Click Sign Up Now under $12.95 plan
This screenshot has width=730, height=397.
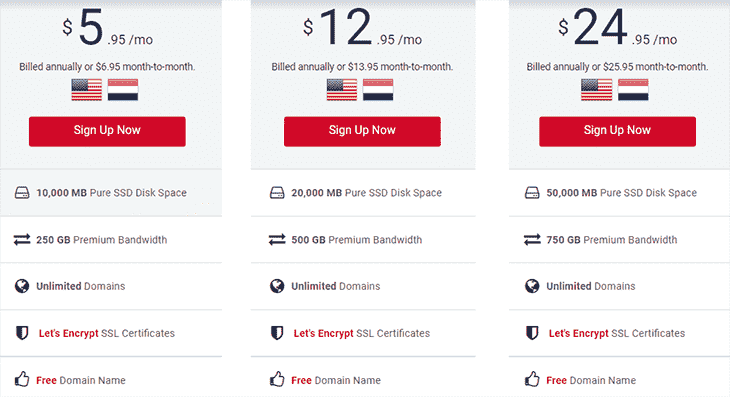362,131
